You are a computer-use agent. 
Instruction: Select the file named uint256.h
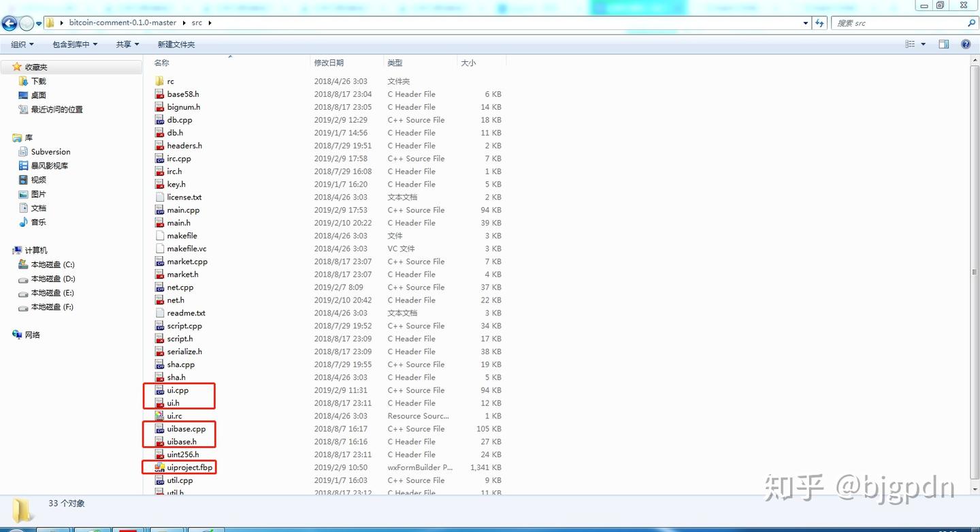pyautogui.click(x=183, y=454)
